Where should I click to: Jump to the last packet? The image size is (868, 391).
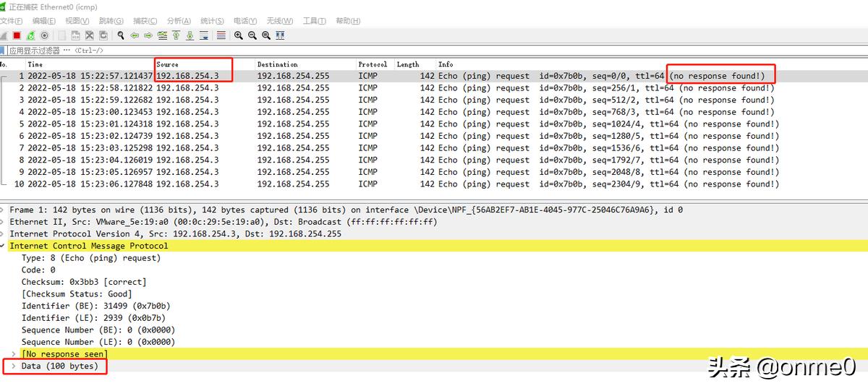click(190, 35)
